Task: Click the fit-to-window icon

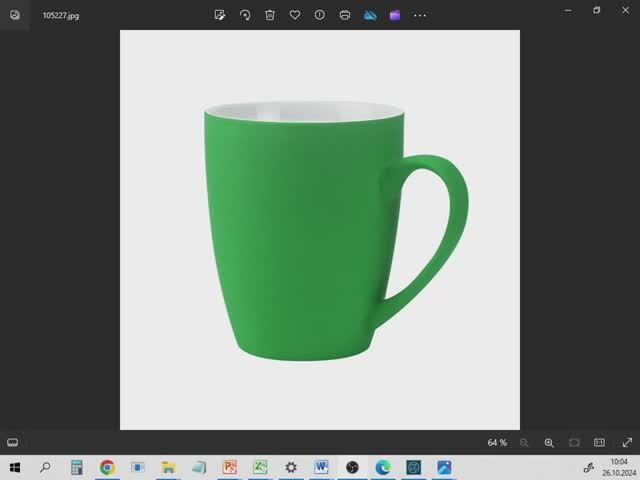Action: pyautogui.click(x=574, y=442)
